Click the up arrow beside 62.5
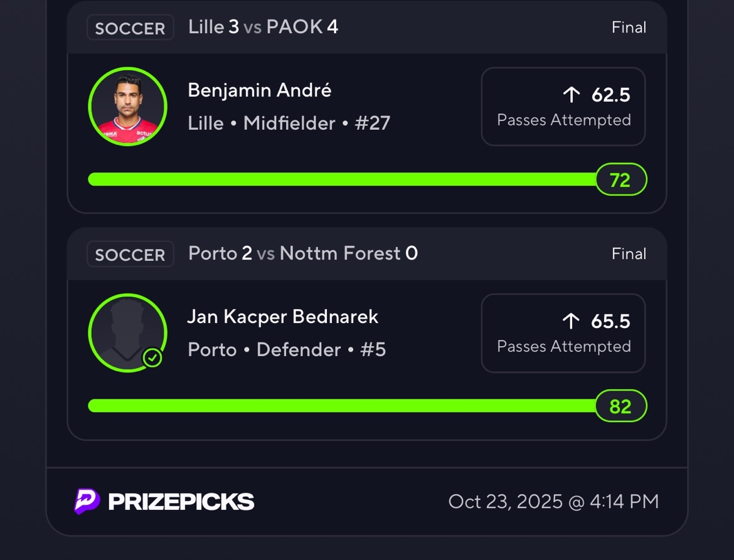This screenshot has width=734, height=560. coord(571,95)
